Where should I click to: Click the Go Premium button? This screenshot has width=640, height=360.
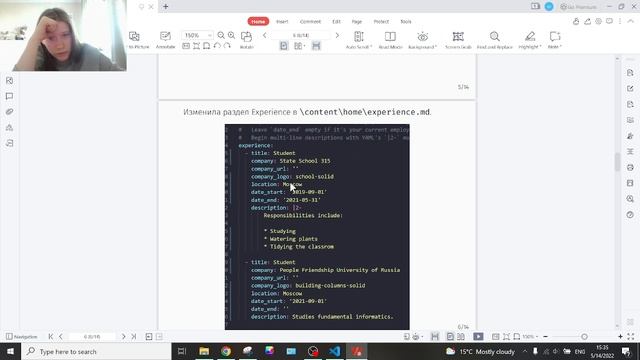coord(579,7)
